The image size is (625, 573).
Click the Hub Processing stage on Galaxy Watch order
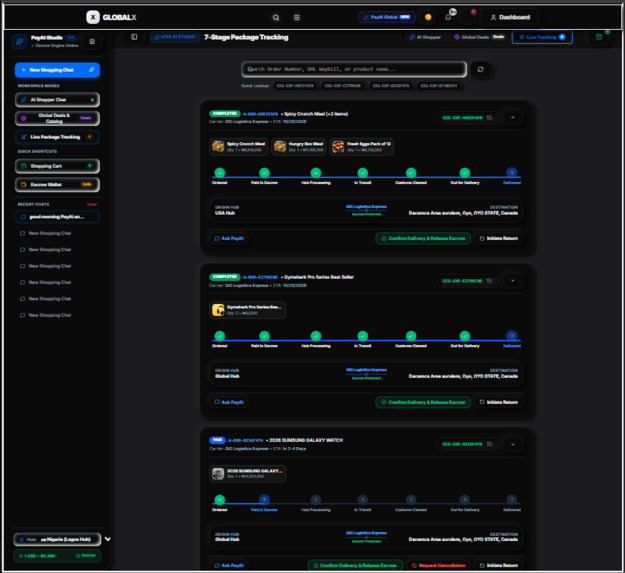coord(316,499)
